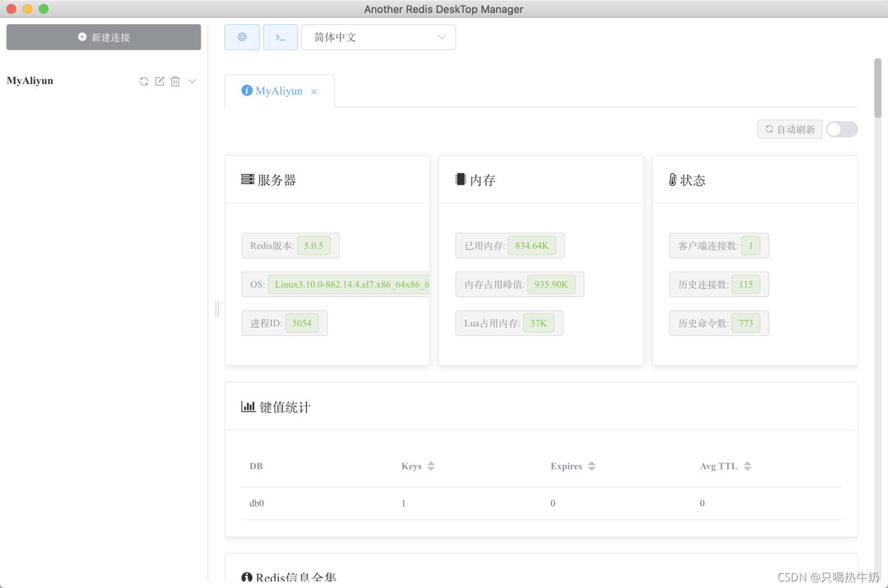Click the process ID value 5054
Viewport: 888px width, 588px height.
(302, 323)
